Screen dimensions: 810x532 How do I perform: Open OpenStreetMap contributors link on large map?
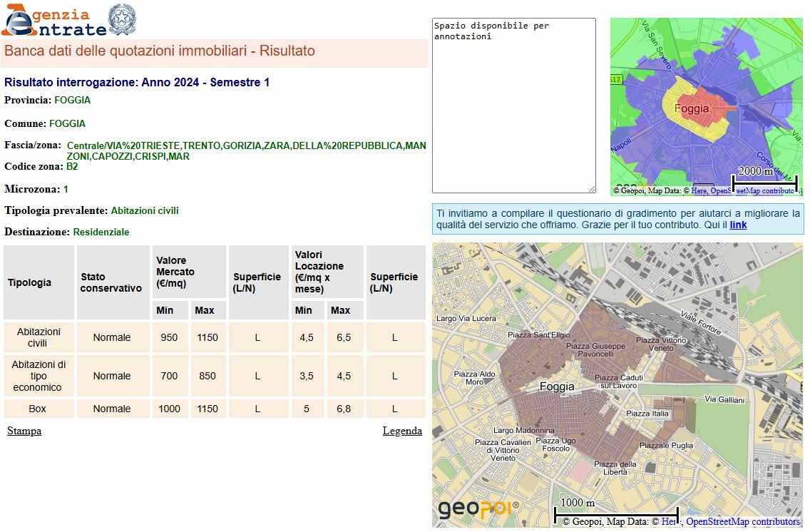coord(742,522)
